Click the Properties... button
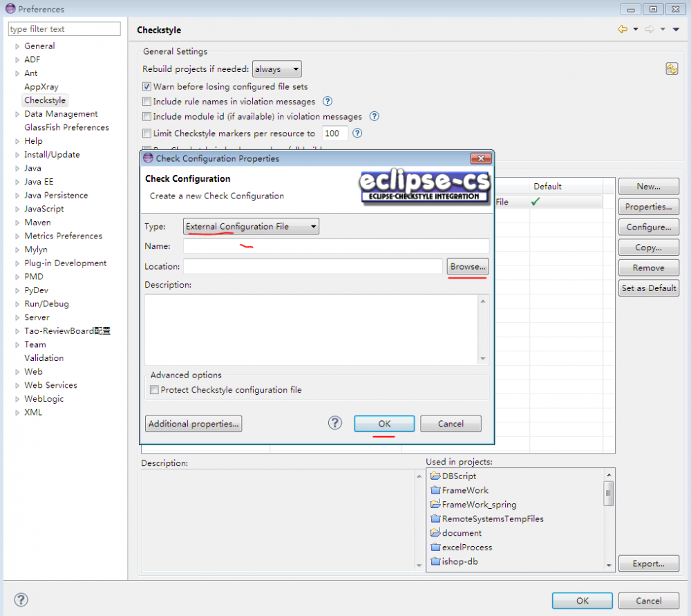 (648, 207)
